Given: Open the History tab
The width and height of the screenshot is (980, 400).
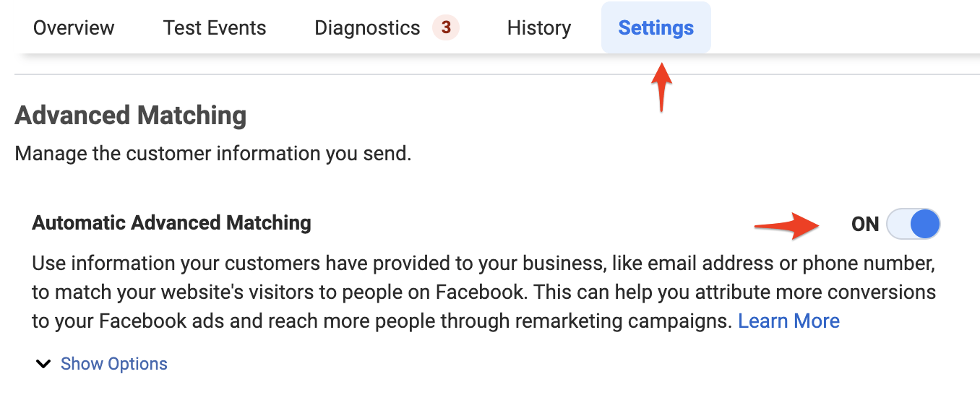Looking at the screenshot, I should tap(539, 28).
